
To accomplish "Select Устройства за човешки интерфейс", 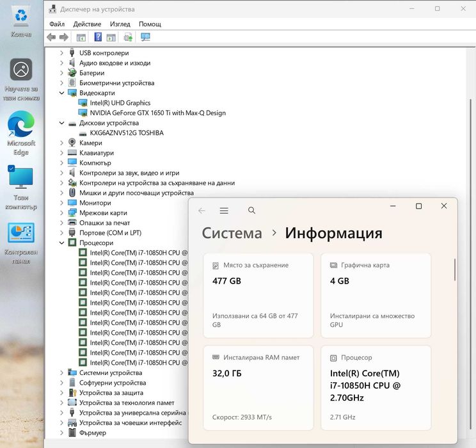I will (x=131, y=423).
